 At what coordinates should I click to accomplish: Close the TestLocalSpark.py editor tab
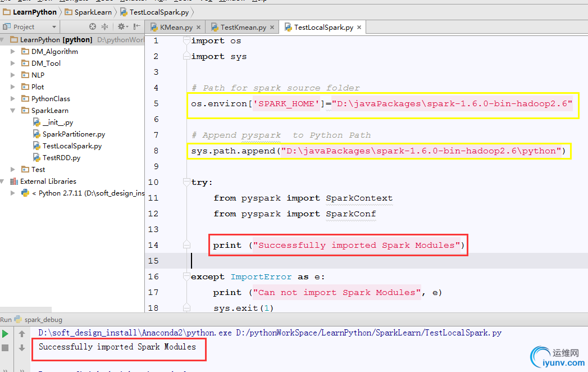coord(359,28)
